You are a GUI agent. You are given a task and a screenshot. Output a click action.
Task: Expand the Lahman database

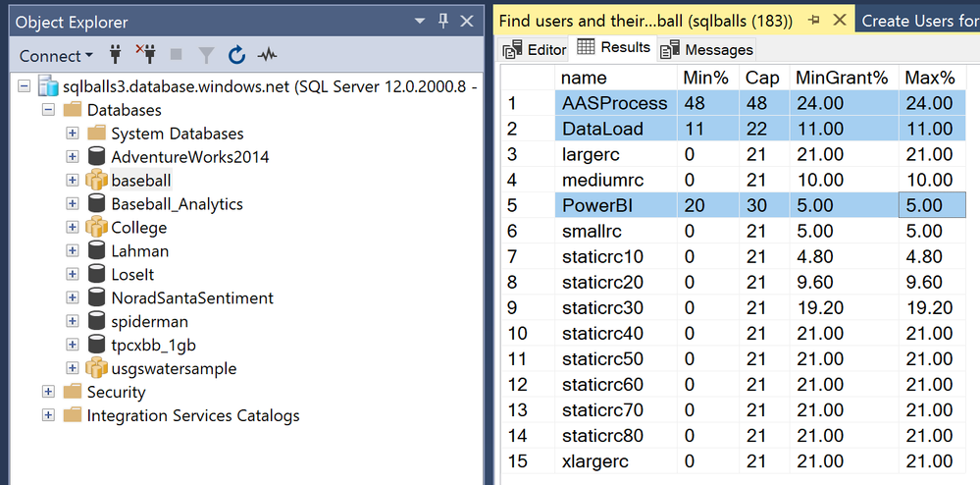click(x=72, y=251)
